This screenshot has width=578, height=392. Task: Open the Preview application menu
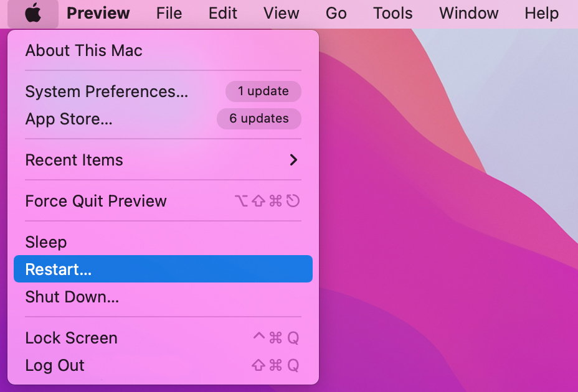[98, 13]
